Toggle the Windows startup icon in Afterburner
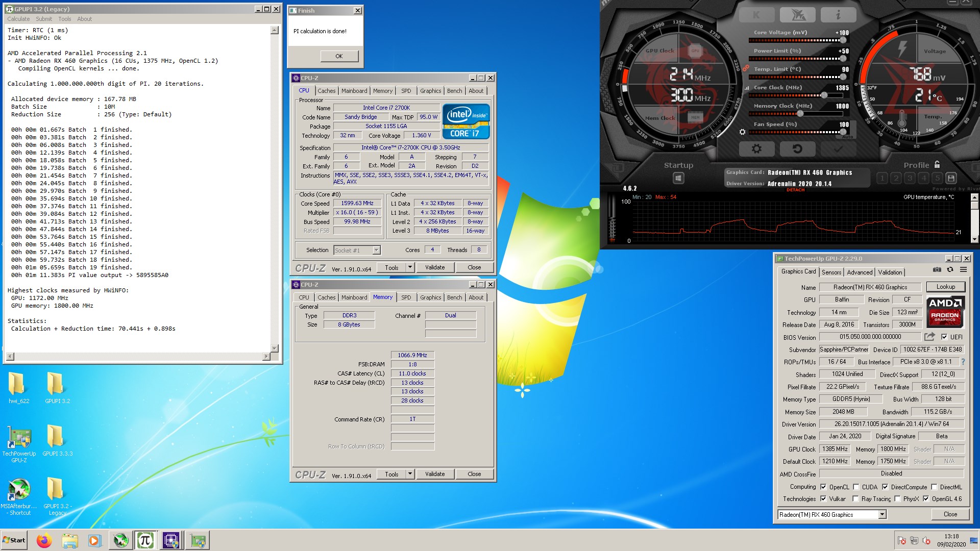The height and width of the screenshot is (551, 980). (678, 178)
